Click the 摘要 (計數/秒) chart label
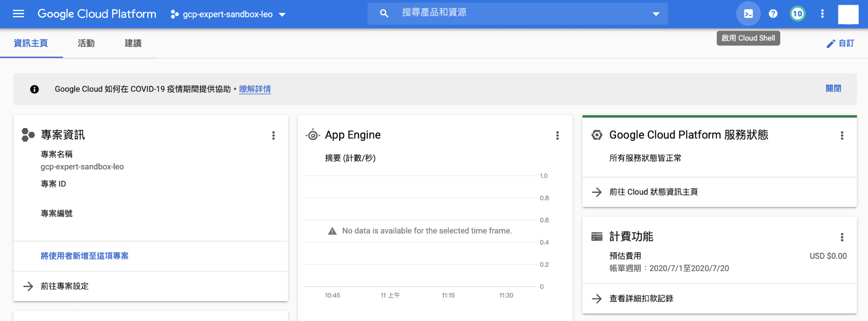This screenshot has height=321, width=868. click(x=350, y=158)
